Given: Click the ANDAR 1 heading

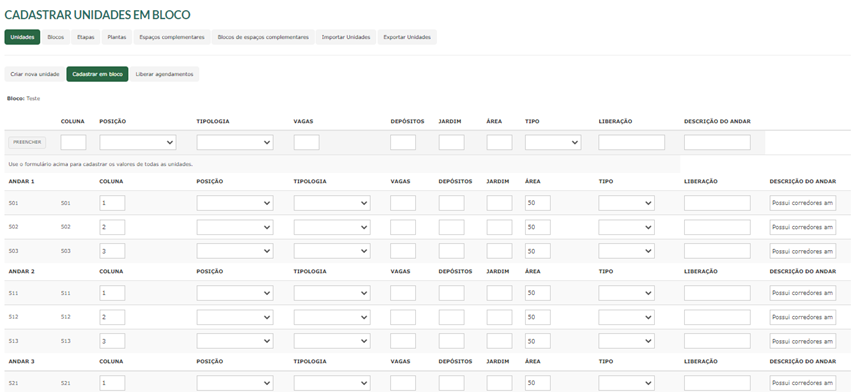Looking at the screenshot, I should tap(21, 181).
